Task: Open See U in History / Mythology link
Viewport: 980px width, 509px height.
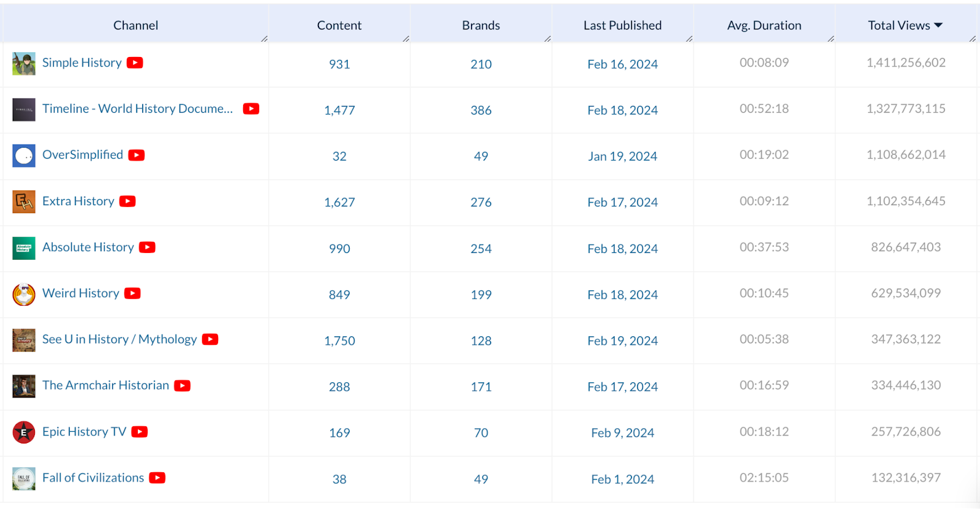Action: tap(119, 339)
